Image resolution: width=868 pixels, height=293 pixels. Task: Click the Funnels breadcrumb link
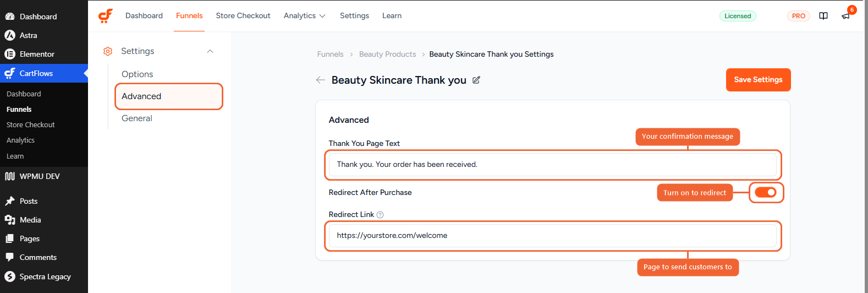tap(330, 54)
